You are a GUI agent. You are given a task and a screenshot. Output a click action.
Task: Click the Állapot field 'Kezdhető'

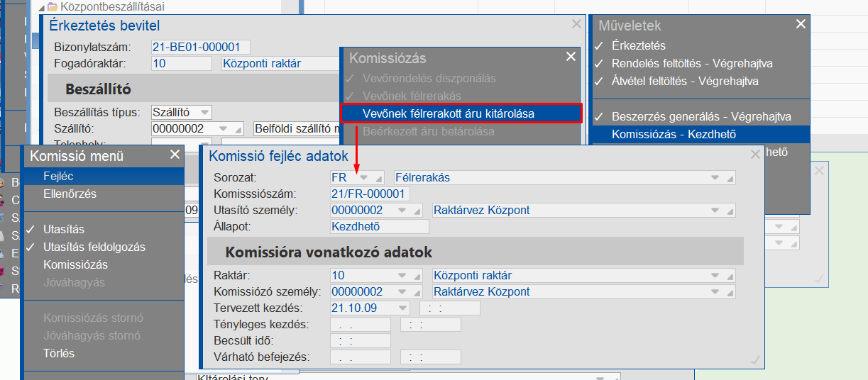tap(380, 227)
